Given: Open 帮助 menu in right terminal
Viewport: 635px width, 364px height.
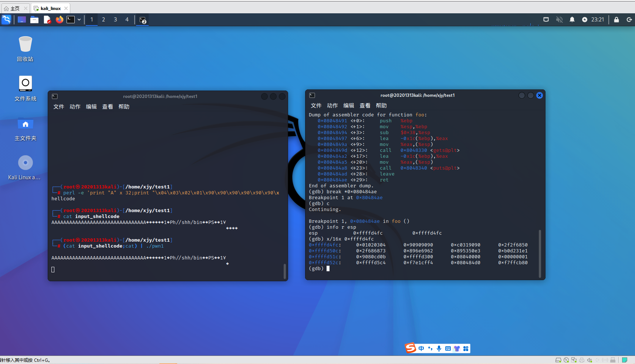Looking at the screenshot, I should tap(381, 106).
